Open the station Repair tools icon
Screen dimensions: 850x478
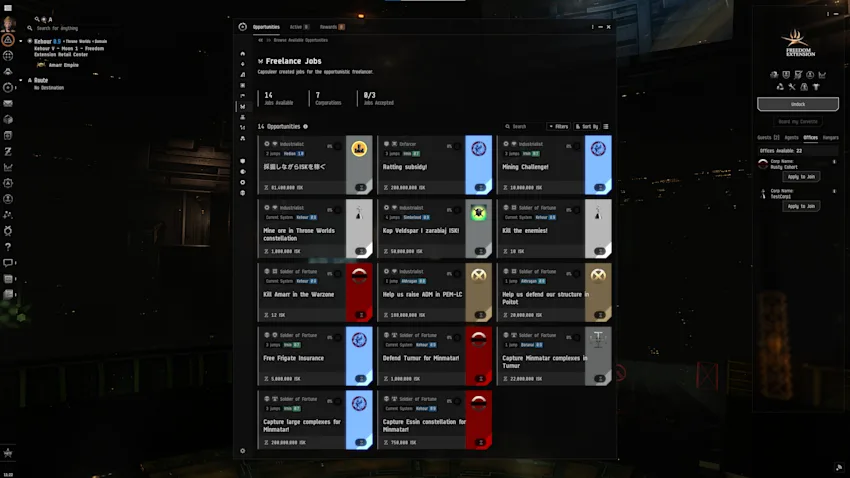click(792, 87)
